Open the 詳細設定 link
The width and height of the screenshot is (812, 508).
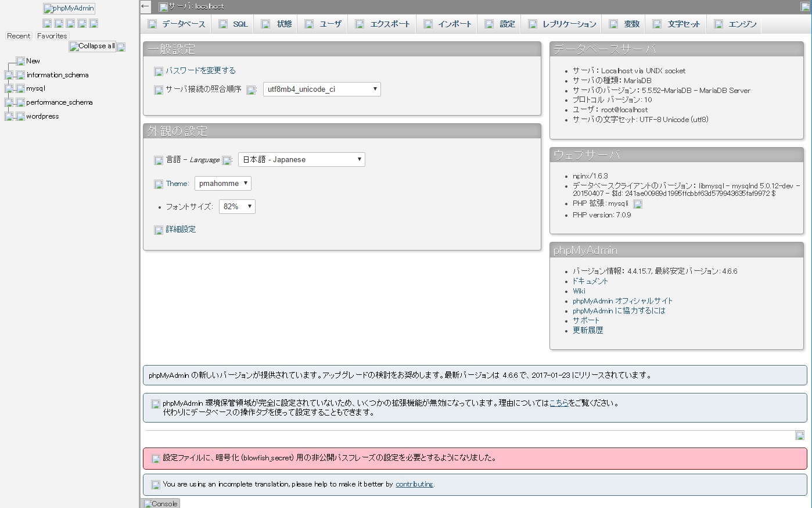coord(181,230)
